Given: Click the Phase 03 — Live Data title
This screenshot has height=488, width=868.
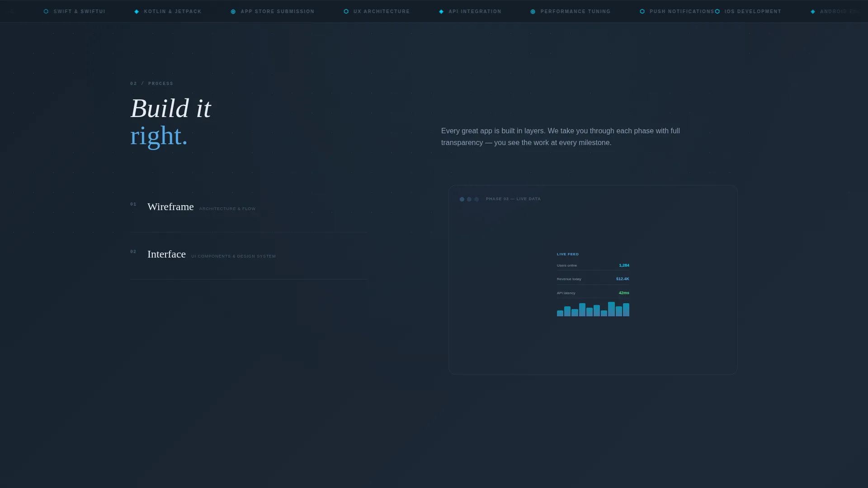Looking at the screenshot, I should coord(513,199).
